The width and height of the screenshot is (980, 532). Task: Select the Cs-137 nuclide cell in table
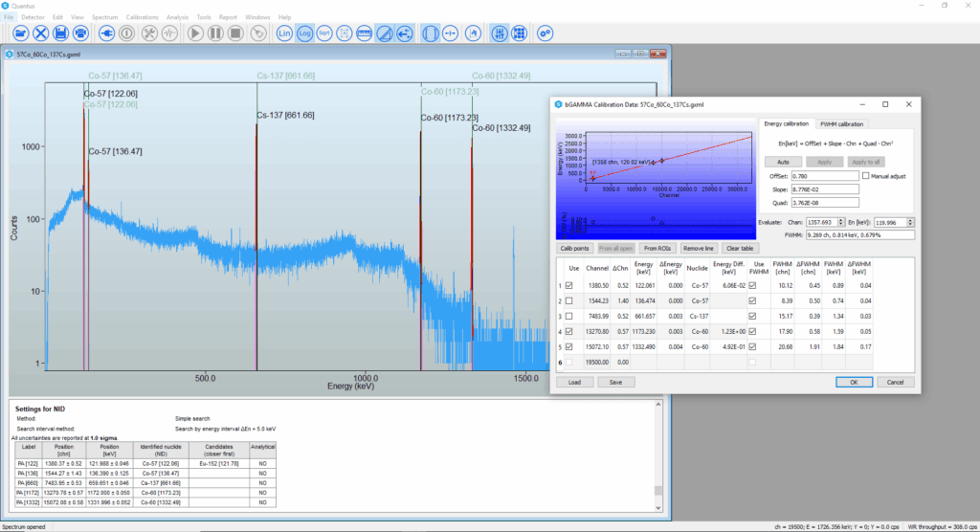697,317
